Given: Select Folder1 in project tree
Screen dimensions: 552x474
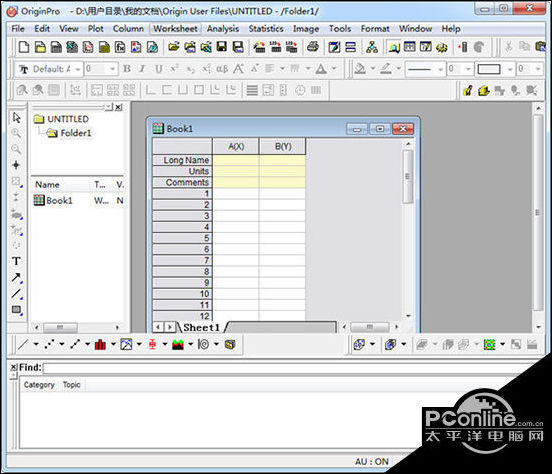Looking at the screenshot, I should pyautogui.click(x=69, y=133).
